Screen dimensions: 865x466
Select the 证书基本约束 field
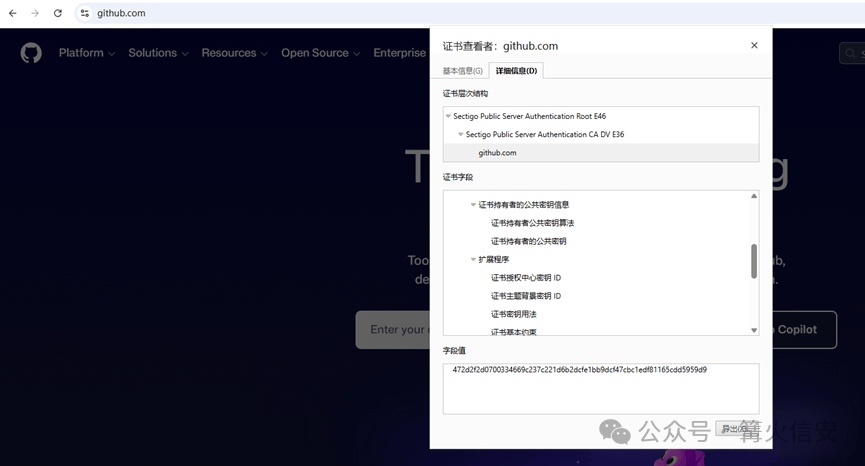514,331
